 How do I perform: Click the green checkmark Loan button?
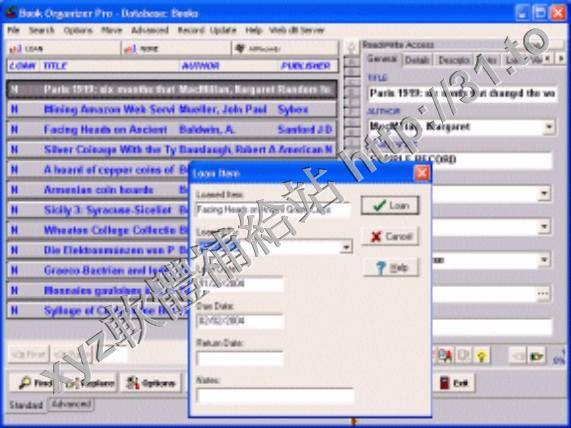[x=390, y=206]
